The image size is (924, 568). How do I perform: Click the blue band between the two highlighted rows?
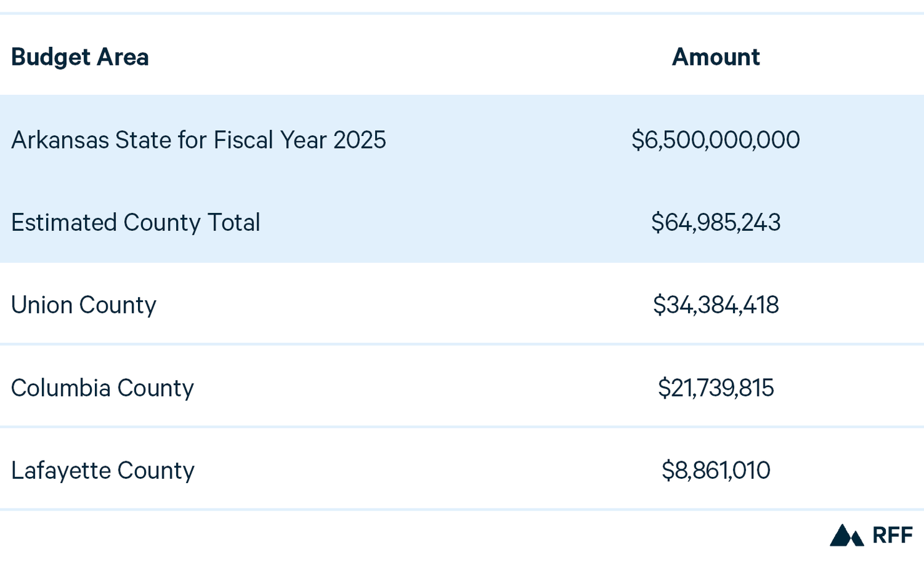(x=462, y=181)
